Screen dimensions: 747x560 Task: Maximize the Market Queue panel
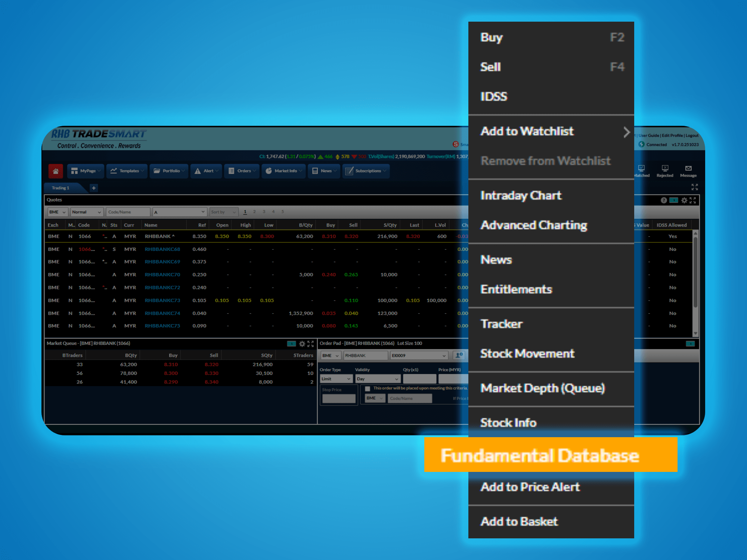pos(310,344)
